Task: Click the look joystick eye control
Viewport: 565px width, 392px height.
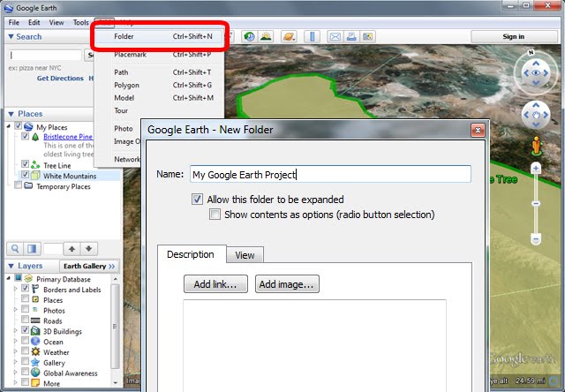Action: 536,73
